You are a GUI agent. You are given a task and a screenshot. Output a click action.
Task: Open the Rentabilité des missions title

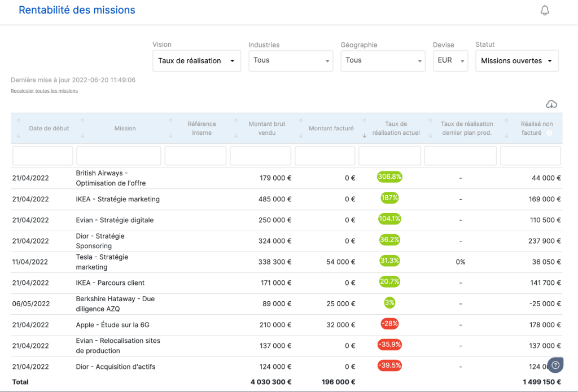(x=77, y=10)
